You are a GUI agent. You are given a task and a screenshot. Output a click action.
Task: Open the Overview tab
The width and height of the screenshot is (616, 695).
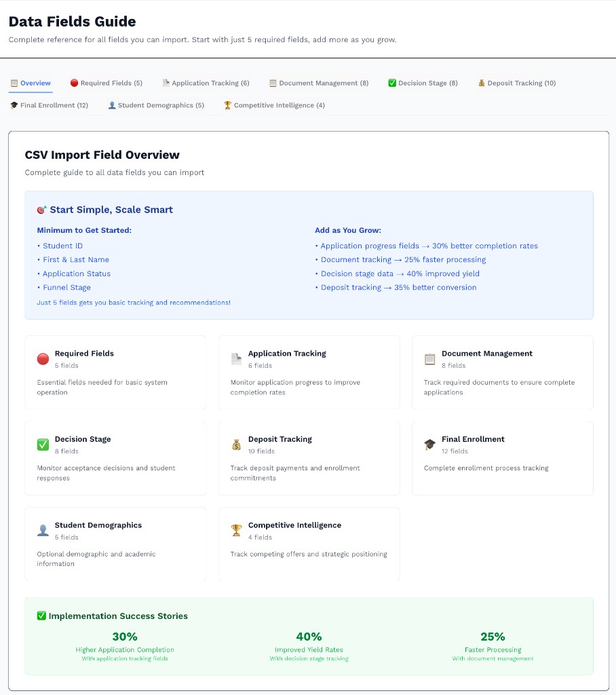point(31,83)
